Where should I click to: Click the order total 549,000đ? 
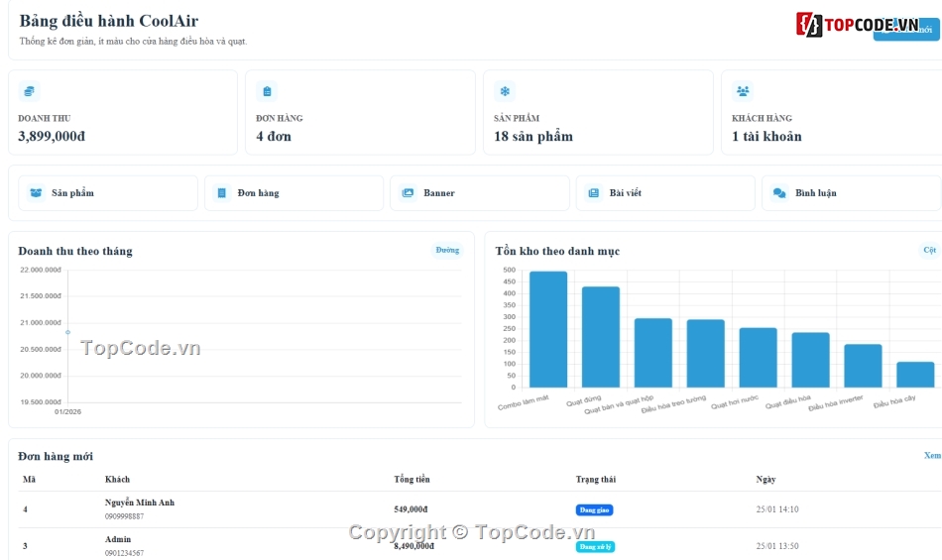click(411, 509)
